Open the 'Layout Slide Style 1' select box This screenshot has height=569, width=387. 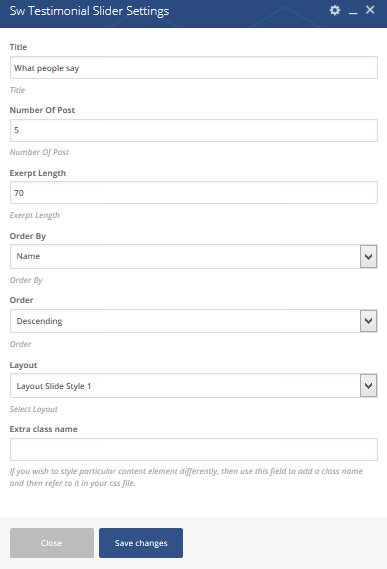[194, 385]
